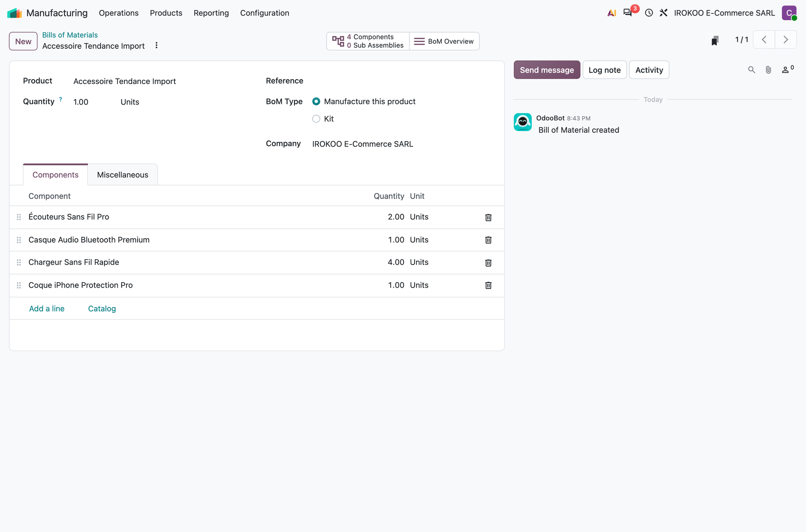The width and height of the screenshot is (806, 532).
Task: Open the activities clock icon
Action: tap(649, 13)
